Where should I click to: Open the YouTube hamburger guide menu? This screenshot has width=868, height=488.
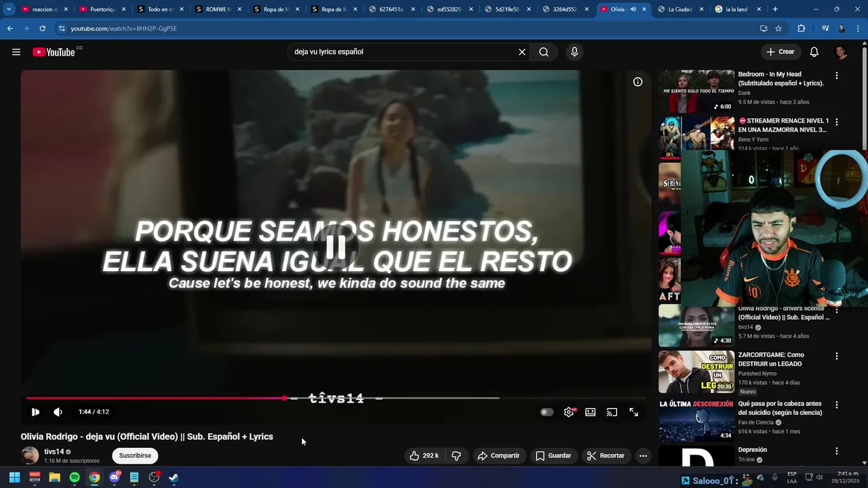(x=16, y=52)
